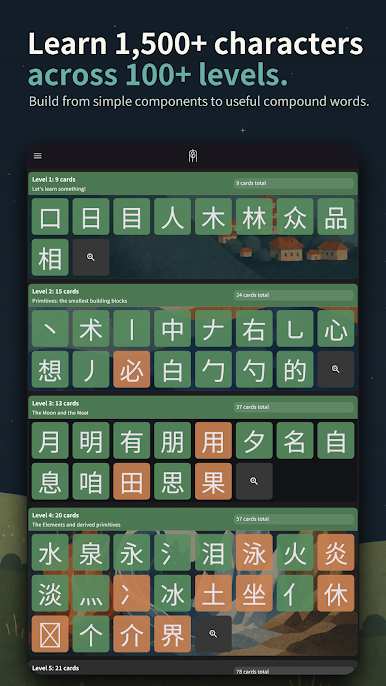Select the 个 character card
The height and width of the screenshot is (686, 386).
click(x=91, y=634)
